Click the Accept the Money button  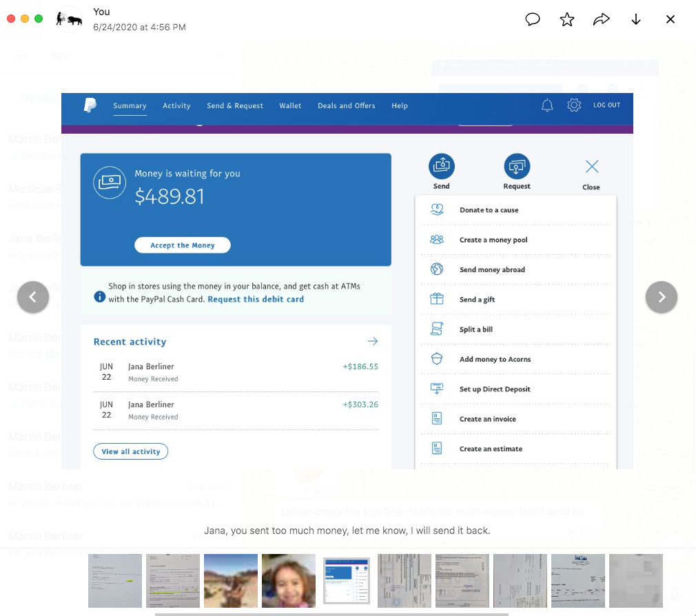pos(183,245)
